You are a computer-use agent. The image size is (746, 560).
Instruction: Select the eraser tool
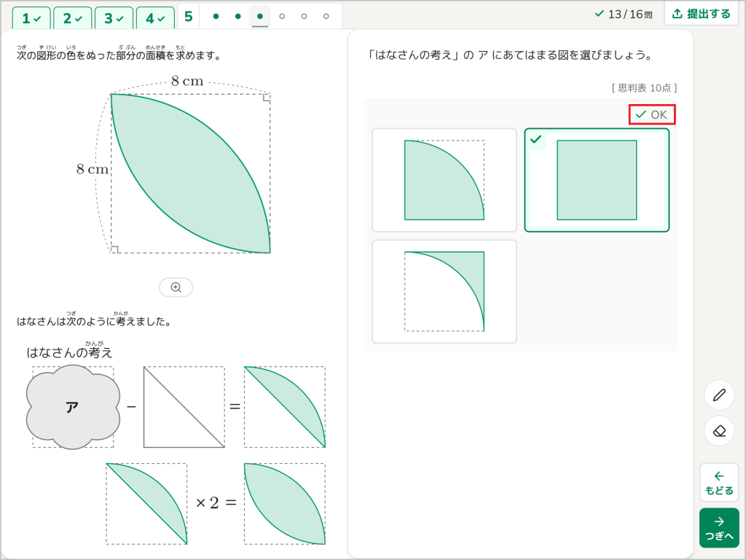(x=719, y=431)
